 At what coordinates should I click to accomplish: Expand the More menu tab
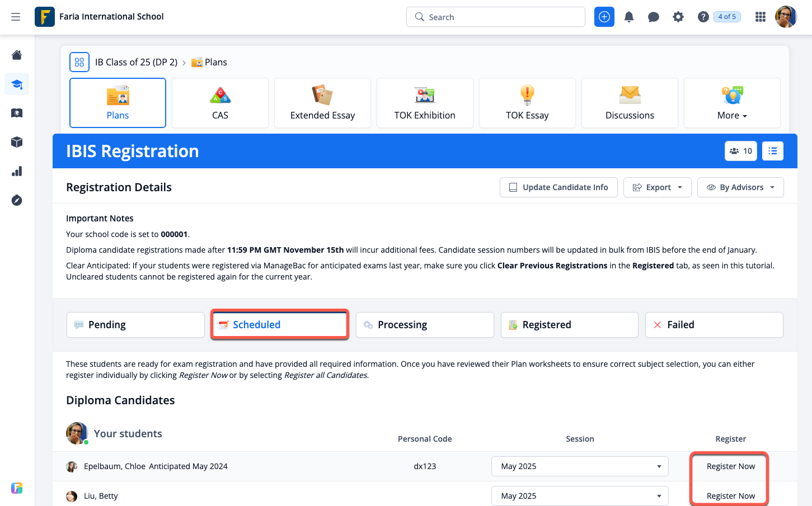pos(732,103)
